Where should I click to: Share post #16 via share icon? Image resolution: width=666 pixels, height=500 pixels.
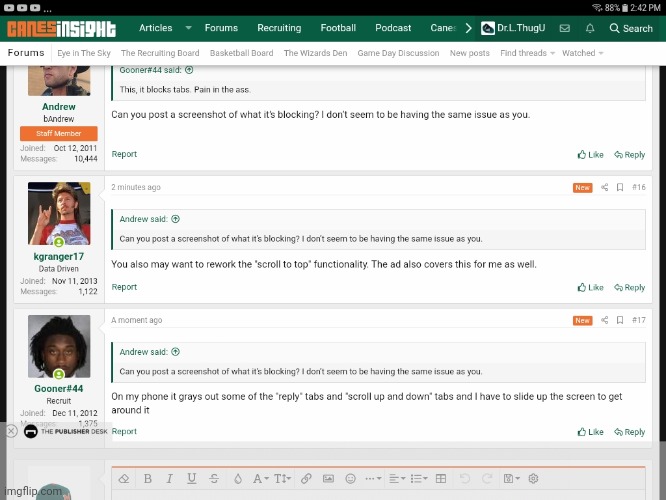604,187
